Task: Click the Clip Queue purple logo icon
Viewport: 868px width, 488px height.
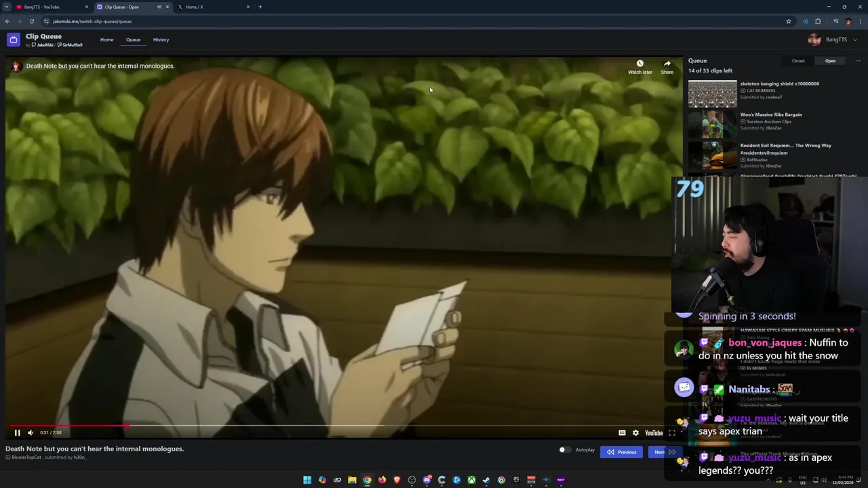Action: pyautogui.click(x=14, y=40)
